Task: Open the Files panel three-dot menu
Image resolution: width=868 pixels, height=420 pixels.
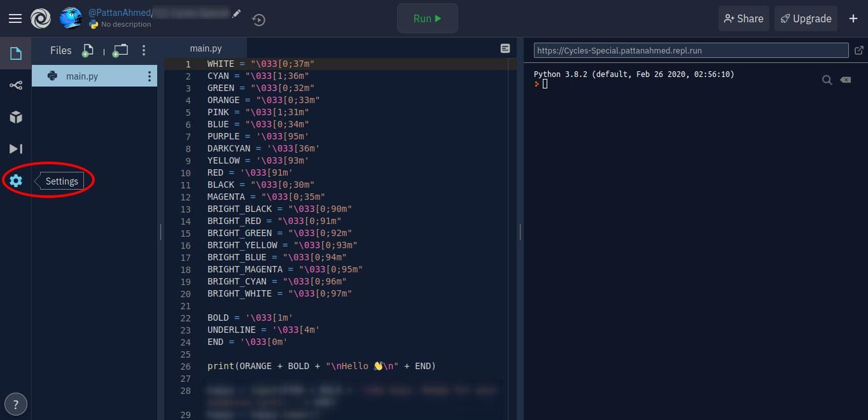Action: (144, 50)
